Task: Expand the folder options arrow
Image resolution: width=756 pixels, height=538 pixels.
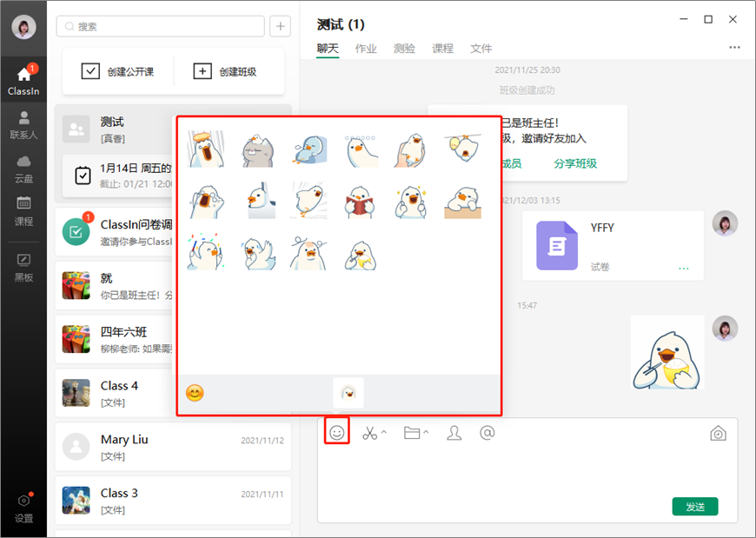Action: coord(426,432)
